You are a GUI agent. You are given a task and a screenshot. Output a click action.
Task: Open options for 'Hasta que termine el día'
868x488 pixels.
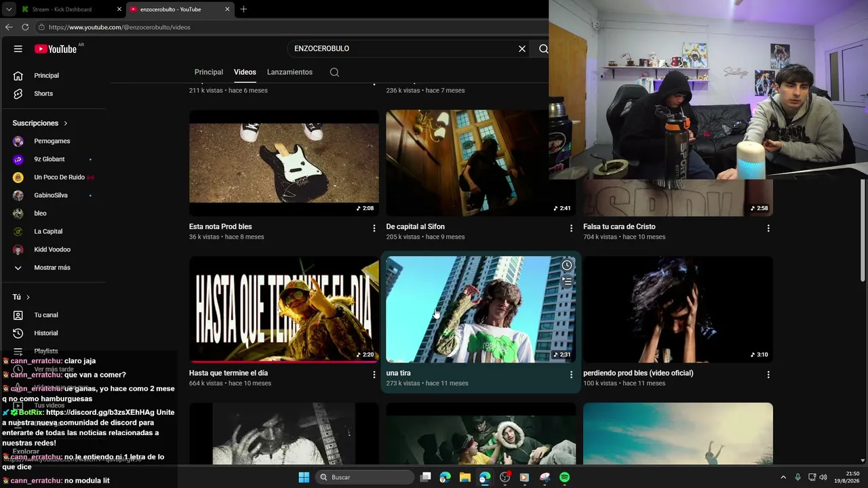tap(374, 375)
